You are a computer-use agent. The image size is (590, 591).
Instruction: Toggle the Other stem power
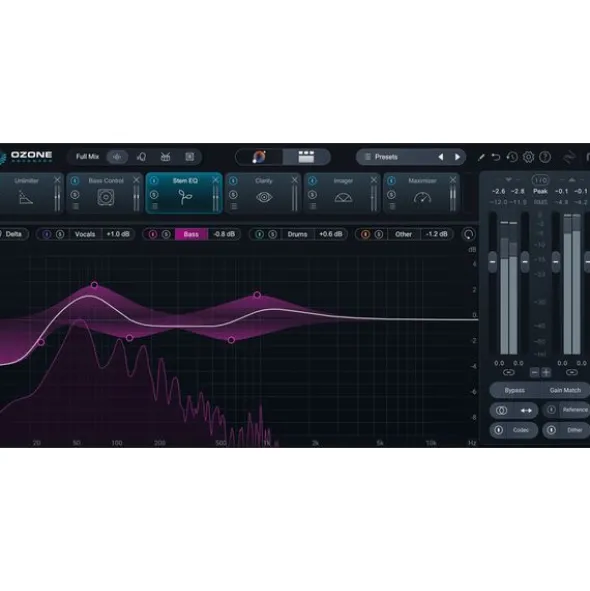point(365,234)
